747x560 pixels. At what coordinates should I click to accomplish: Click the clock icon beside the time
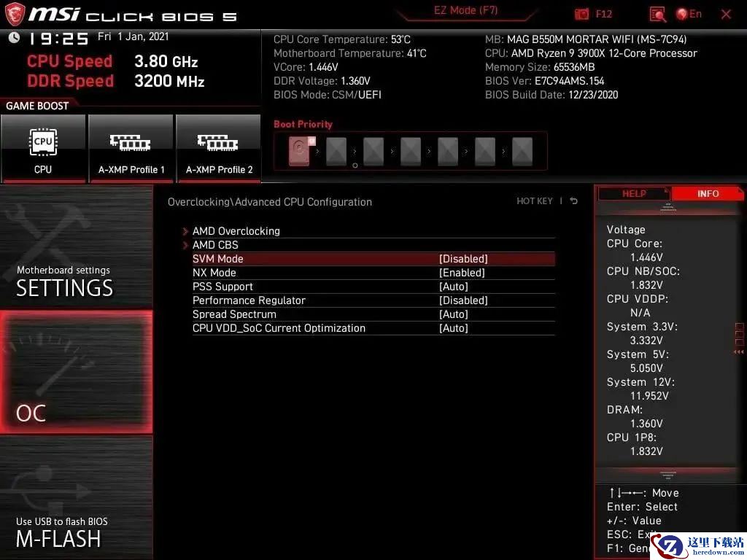click(x=15, y=37)
